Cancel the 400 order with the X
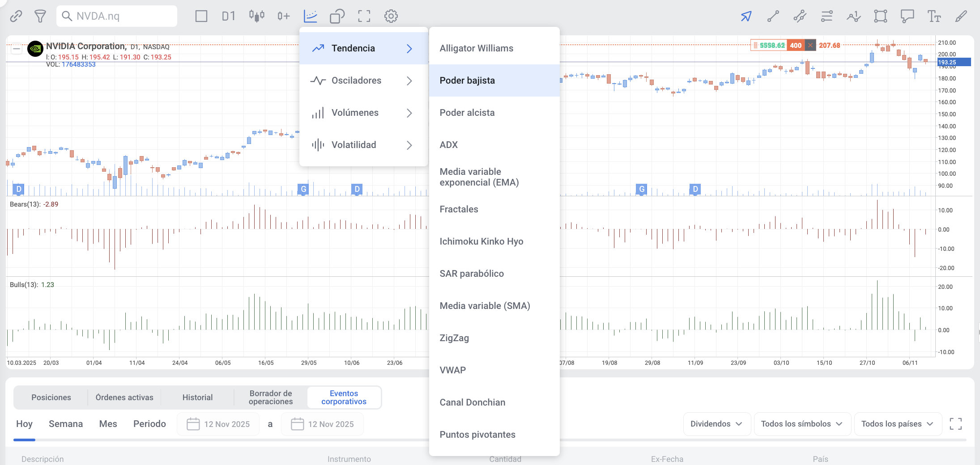 (810, 45)
